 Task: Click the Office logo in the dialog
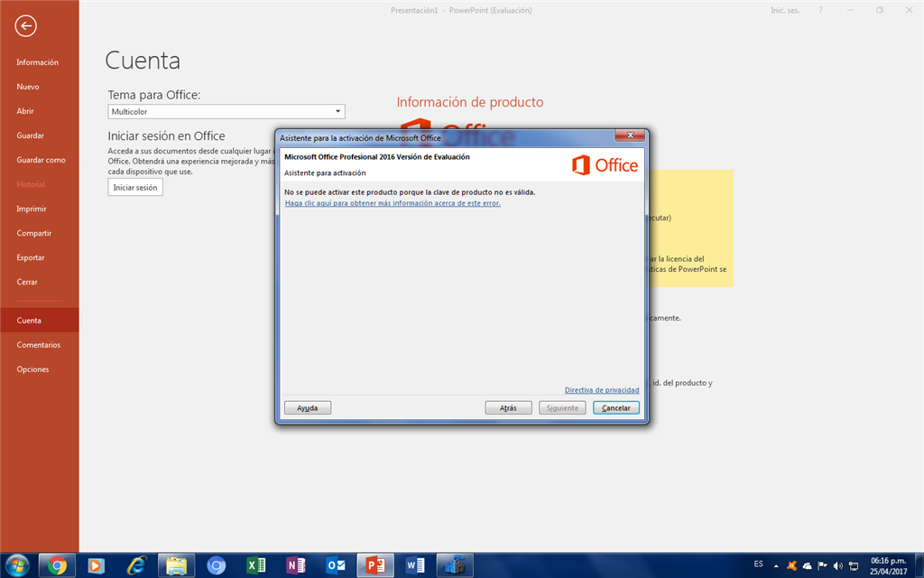tap(605, 165)
